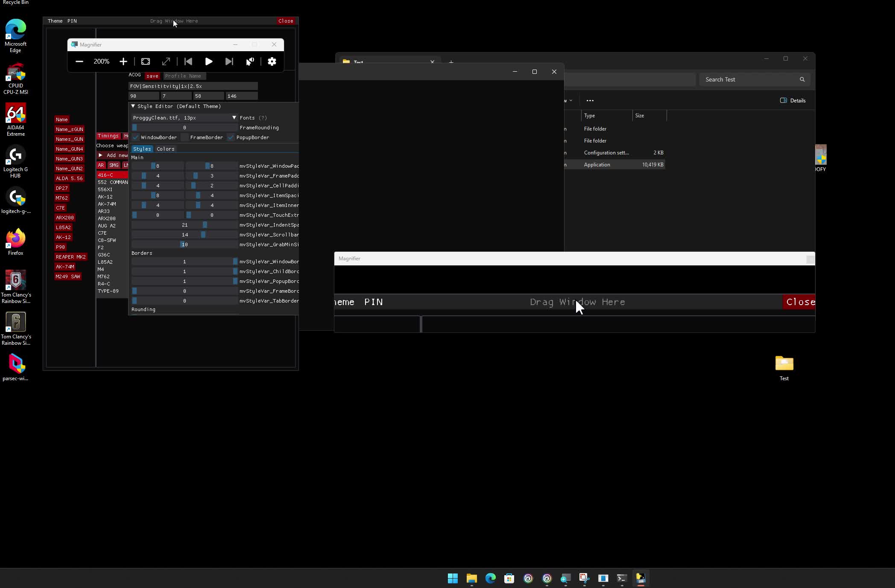The height and width of the screenshot is (588, 895).
Task: Zoom out with the Magnifier minus button
Action: click(79, 61)
